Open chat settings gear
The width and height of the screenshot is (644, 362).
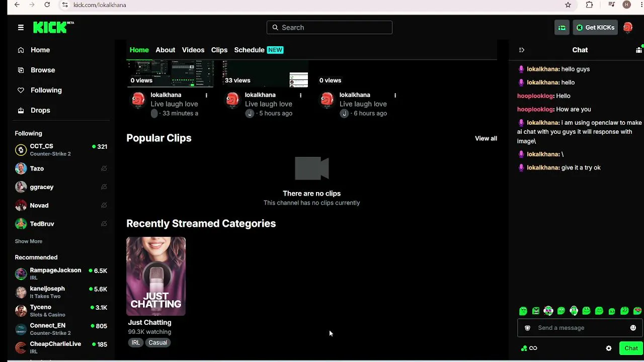[609, 348]
